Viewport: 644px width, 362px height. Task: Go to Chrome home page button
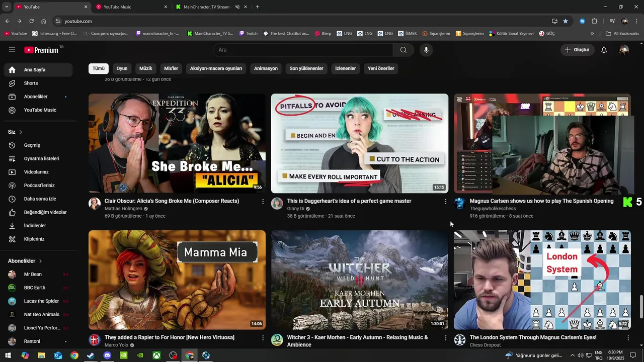point(43,21)
